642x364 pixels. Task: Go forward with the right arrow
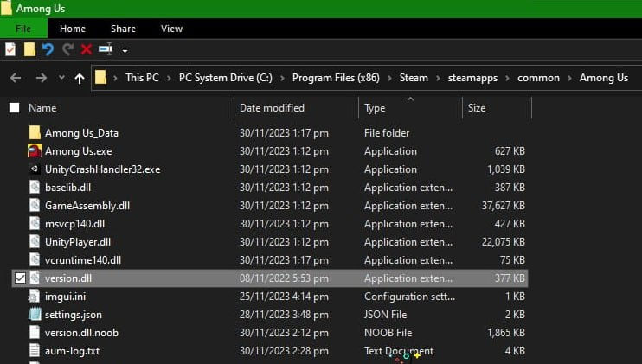[41, 78]
